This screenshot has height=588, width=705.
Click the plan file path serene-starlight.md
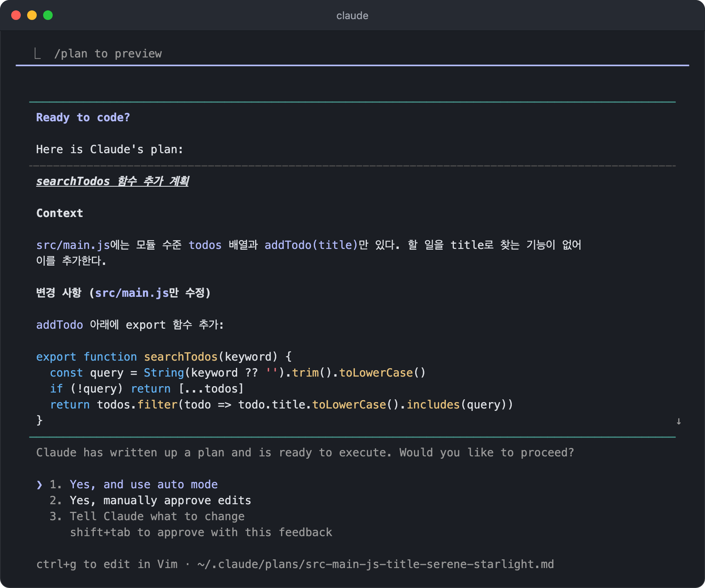(375, 564)
